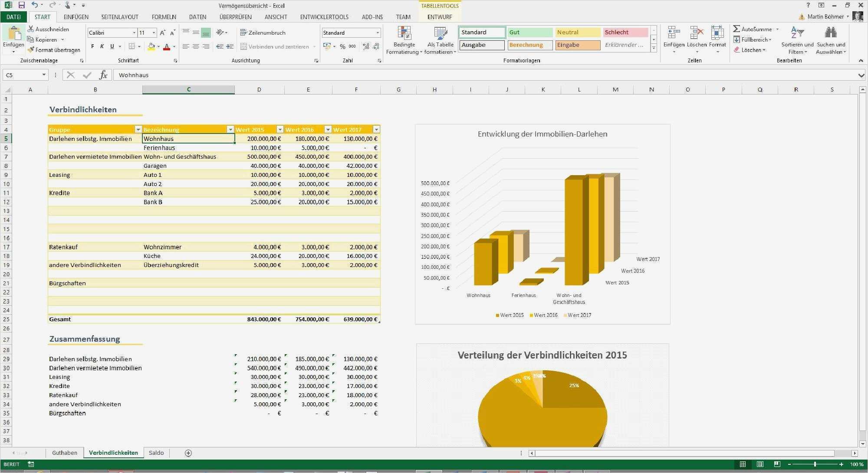Toggle italic formatting K button
Image resolution: width=868 pixels, height=473 pixels.
[102, 46]
